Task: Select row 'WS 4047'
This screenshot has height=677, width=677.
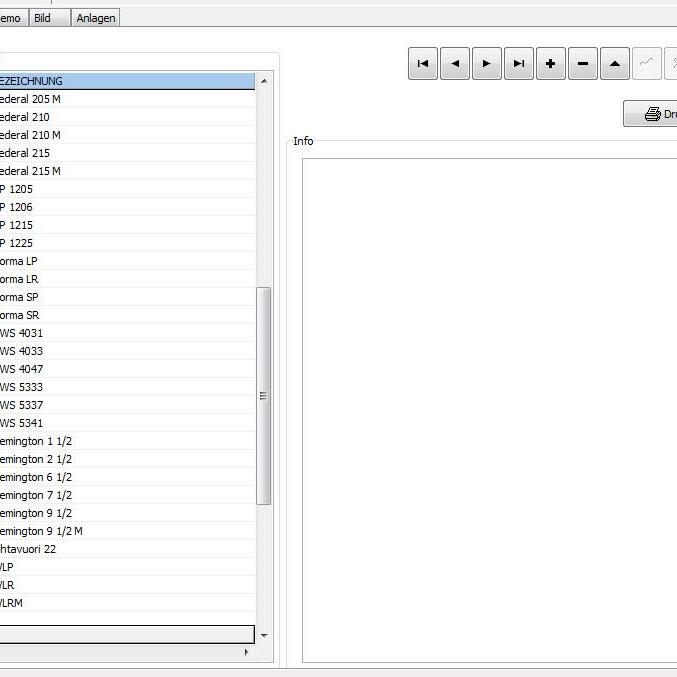Action: [x=127, y=369]
